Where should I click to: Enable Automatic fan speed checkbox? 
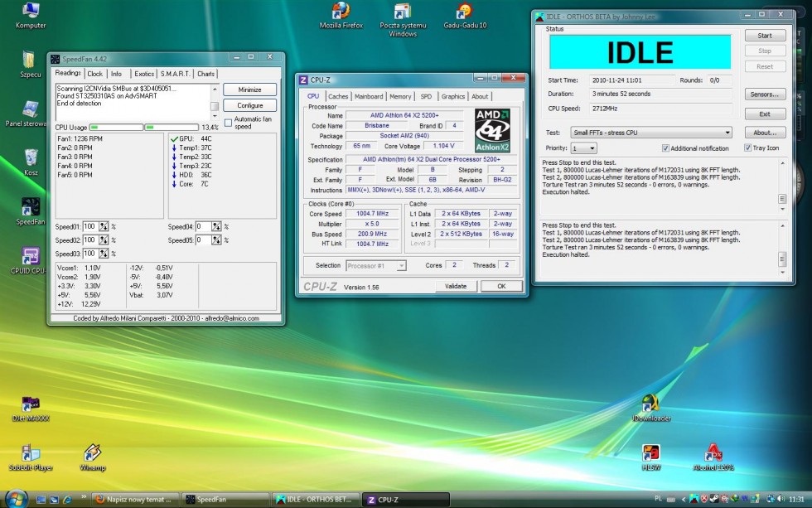[228, 123]
